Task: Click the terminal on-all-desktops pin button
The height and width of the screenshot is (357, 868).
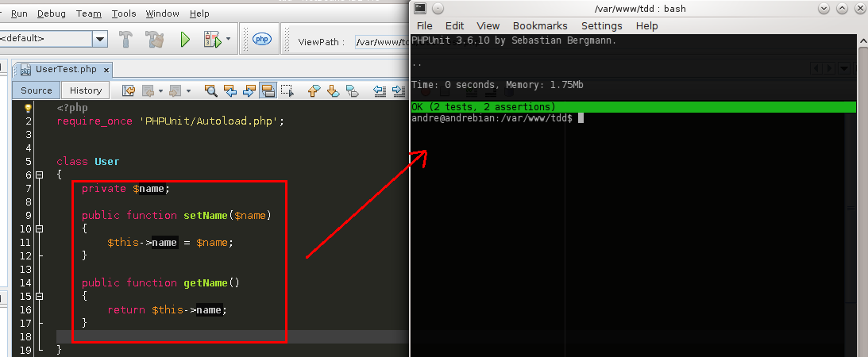Action: click(x=438, y=8)
